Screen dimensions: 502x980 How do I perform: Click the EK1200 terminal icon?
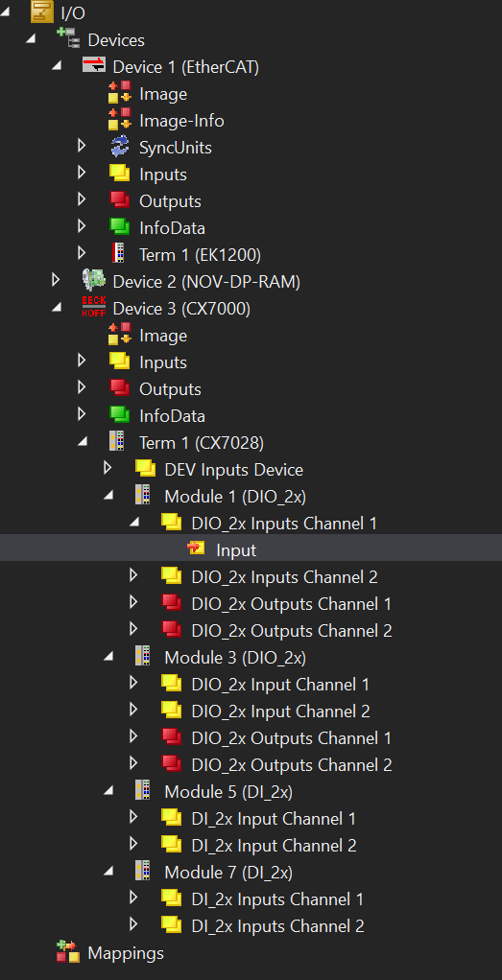[118, 254]
